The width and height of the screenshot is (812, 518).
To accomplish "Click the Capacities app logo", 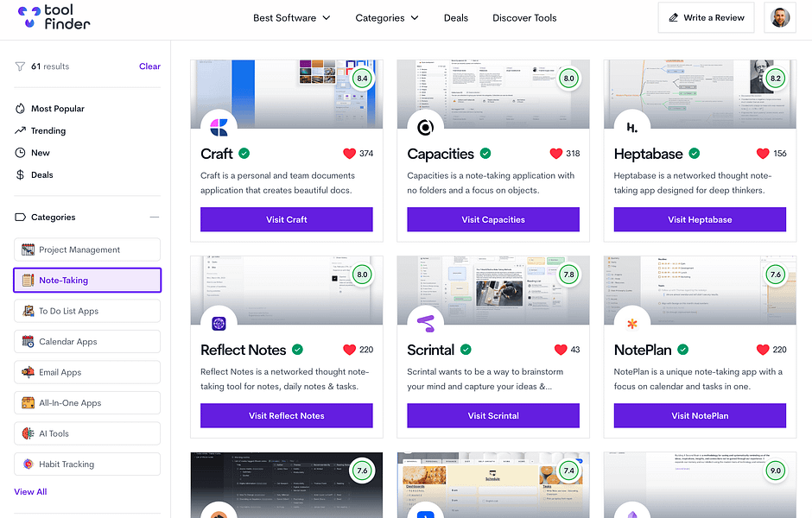I will pyautogui.click(x=425, y=127).
